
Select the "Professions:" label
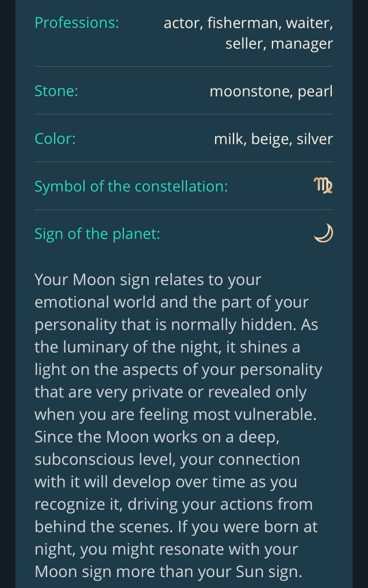pos(76,23)
